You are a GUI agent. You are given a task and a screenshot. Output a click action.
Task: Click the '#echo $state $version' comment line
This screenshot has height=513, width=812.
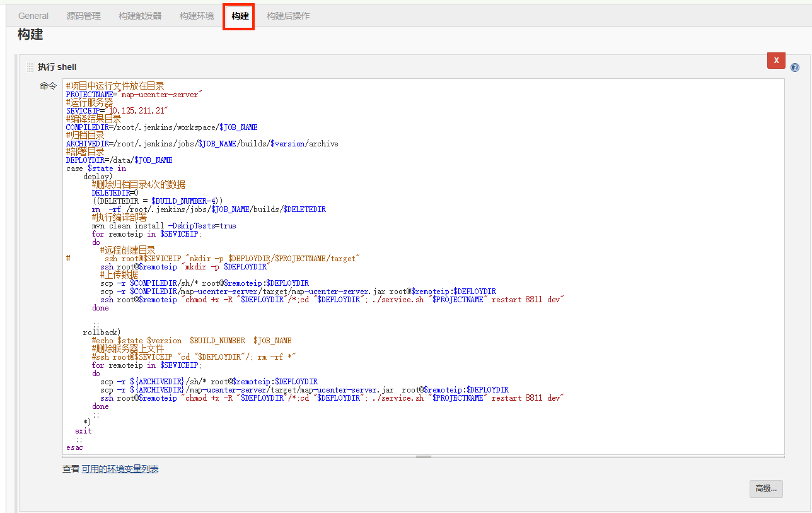[x=192, y=341]
